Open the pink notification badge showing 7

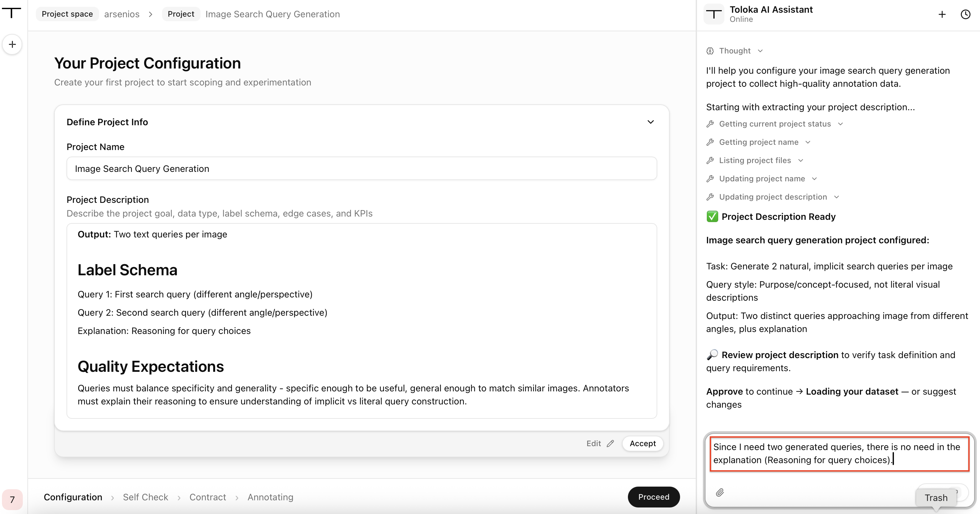pos(12,499)
